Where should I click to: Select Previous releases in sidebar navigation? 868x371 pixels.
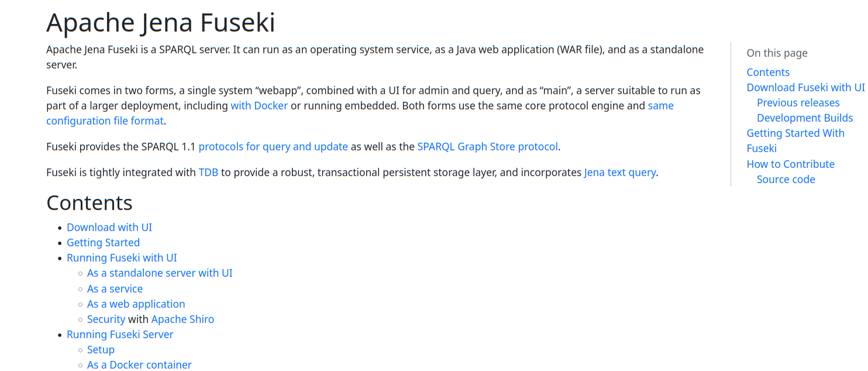798,103
